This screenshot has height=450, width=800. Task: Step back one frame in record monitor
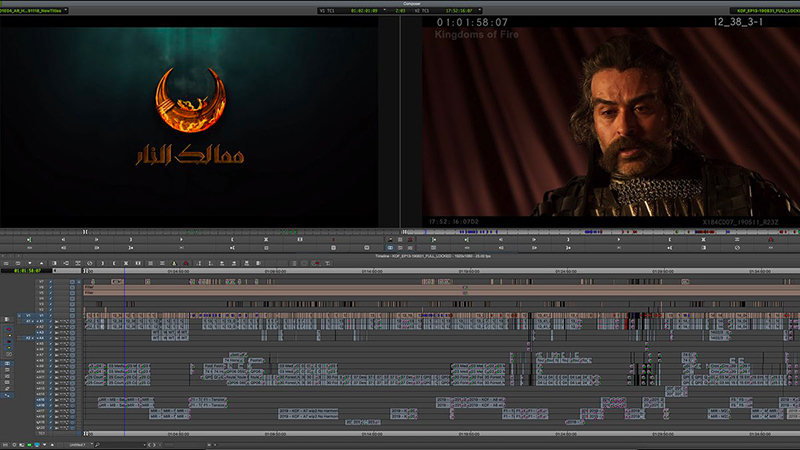tap(501, 239)
